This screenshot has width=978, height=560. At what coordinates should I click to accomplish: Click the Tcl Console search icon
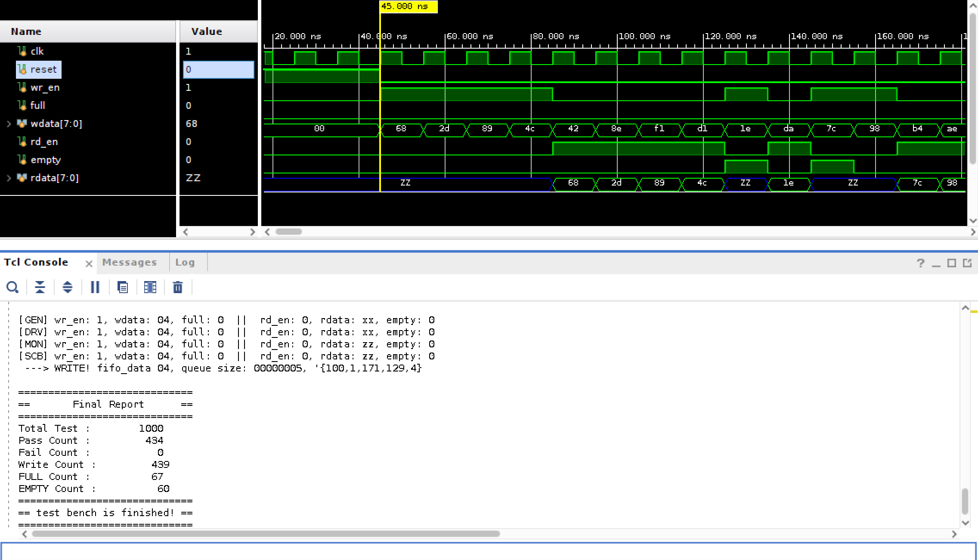(x=12, y=287)
